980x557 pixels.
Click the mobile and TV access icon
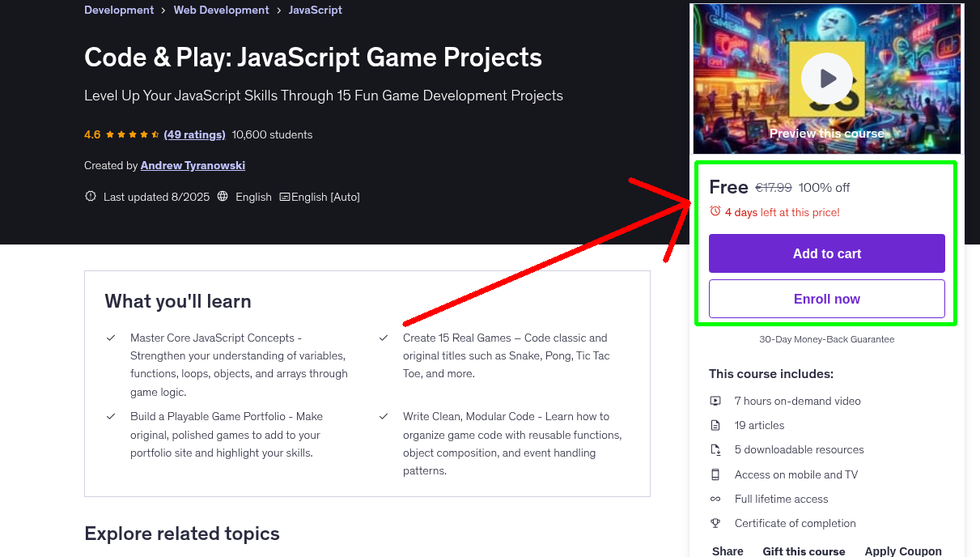[715, 474]
